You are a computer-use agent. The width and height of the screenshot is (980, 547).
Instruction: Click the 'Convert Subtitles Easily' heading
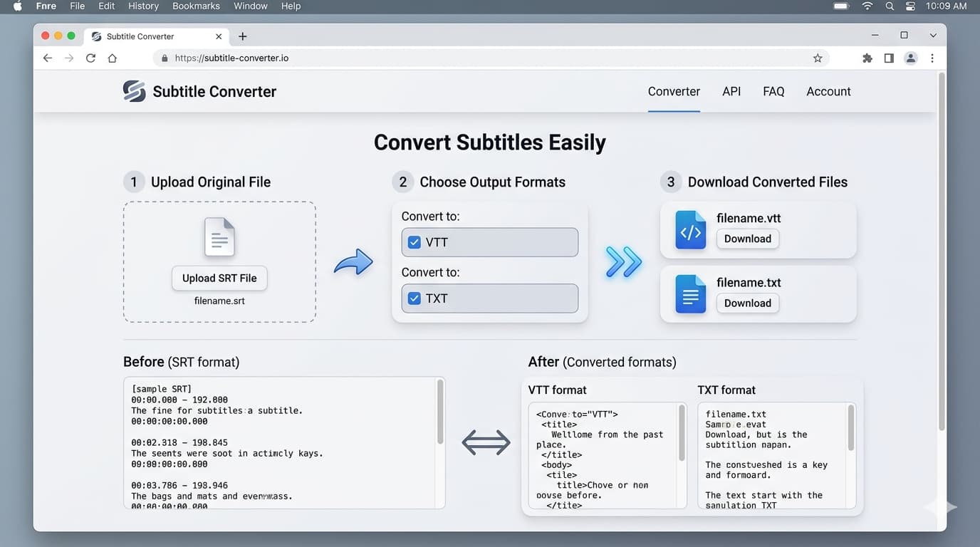(x=489, y=142)
